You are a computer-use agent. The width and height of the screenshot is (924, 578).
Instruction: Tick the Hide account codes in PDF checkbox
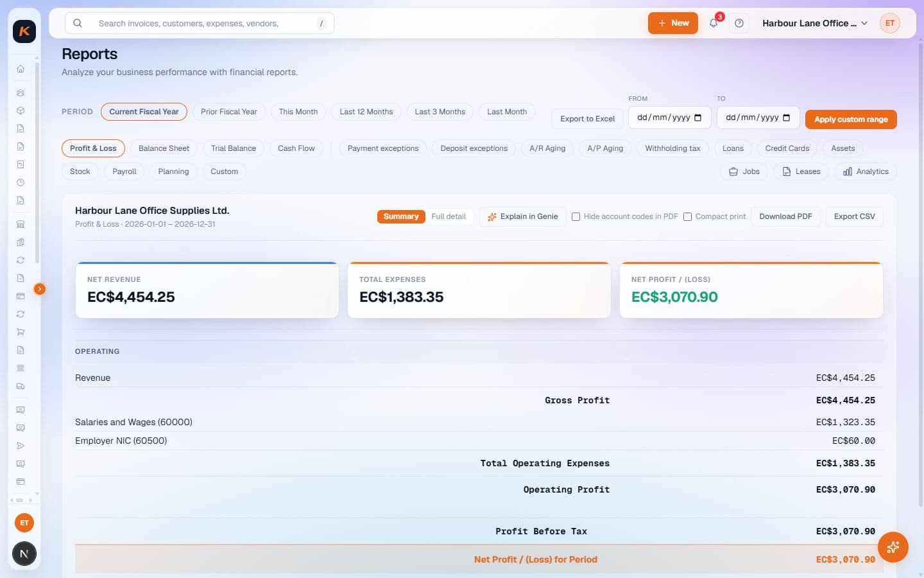[576, 217]
